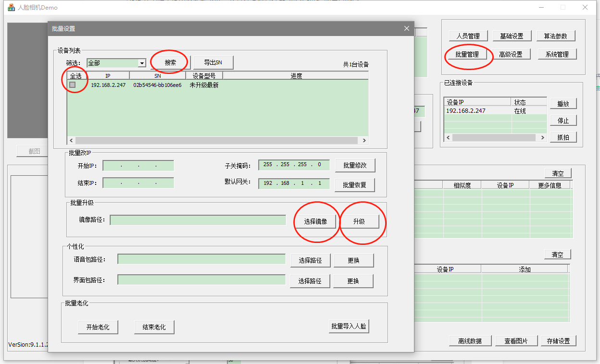Click the 全选 column header
The image size is (600, 364).
point(76,76)
